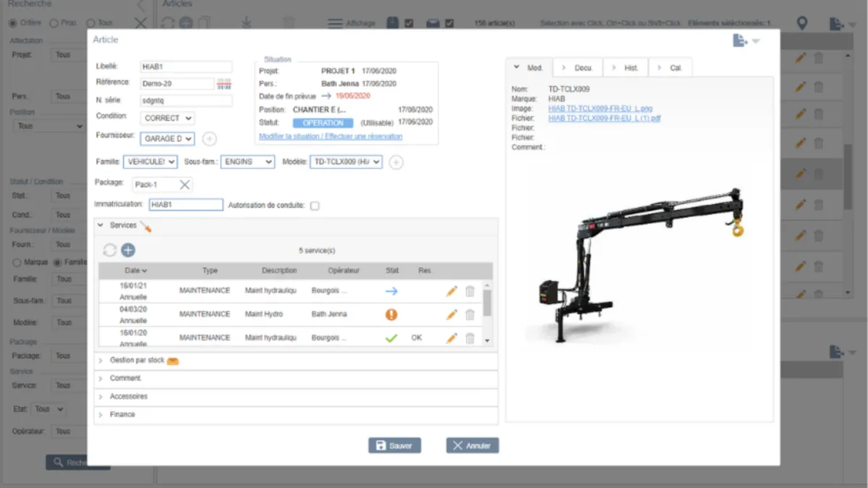Add new modèle with plus button

pyautogui.click(x=396, y=162)
